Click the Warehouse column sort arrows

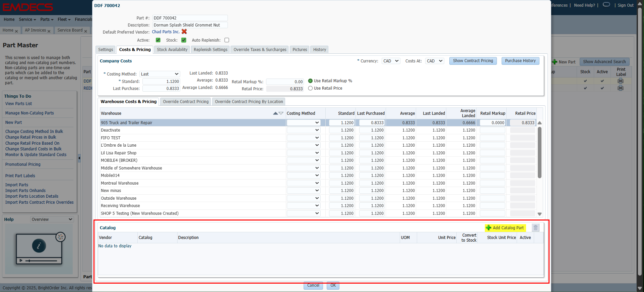point(278,113)
